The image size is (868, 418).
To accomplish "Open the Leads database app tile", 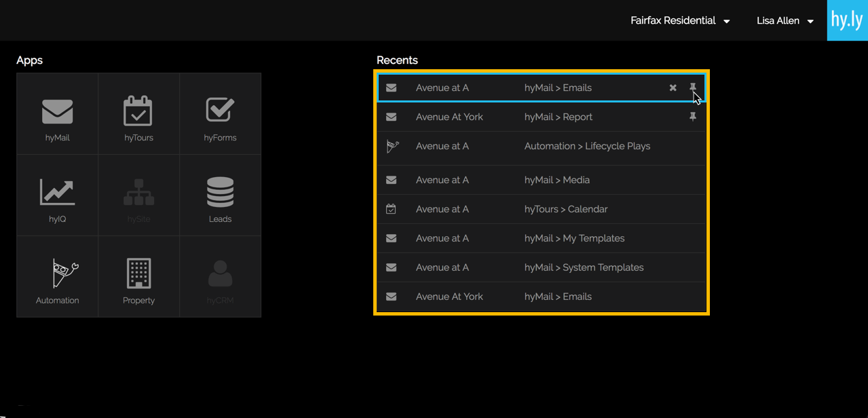I will pyautogui.click(x=220, y=195).
